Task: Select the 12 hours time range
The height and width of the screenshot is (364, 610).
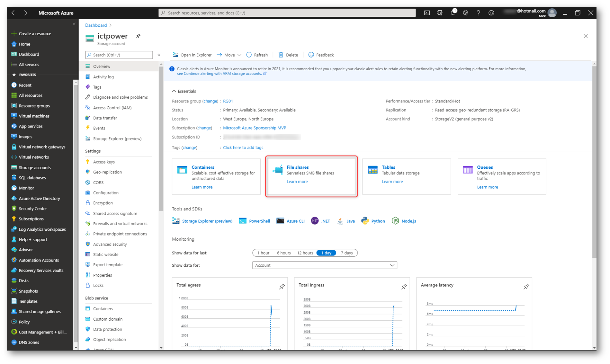Action: 305,253
